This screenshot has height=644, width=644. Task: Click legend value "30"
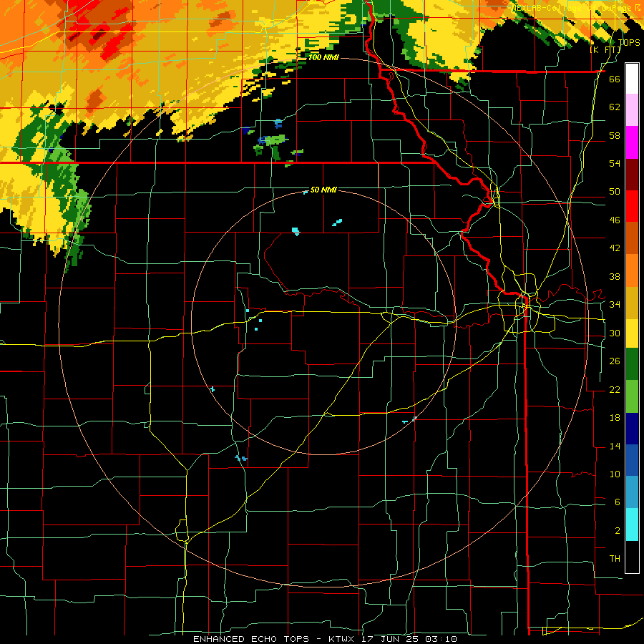(x=615, y=333)
